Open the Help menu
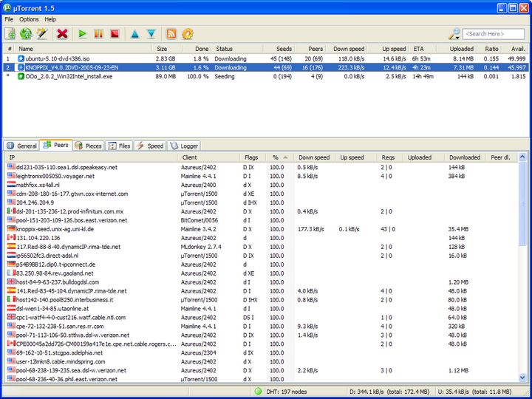 (x=50, y=19)
